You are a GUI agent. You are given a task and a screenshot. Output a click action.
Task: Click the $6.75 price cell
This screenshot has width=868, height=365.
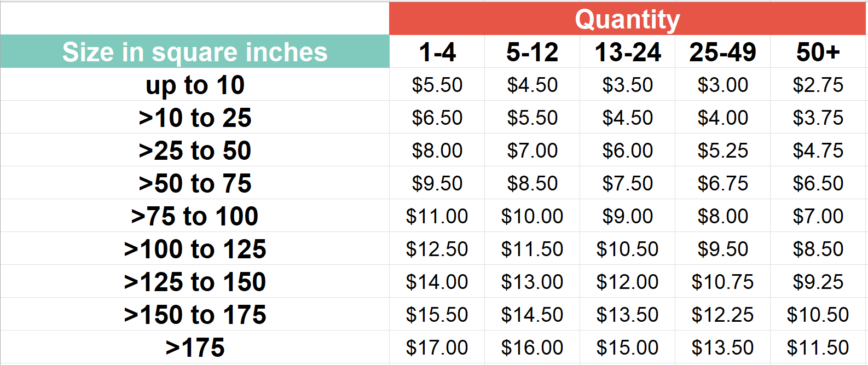coord(722,183)
